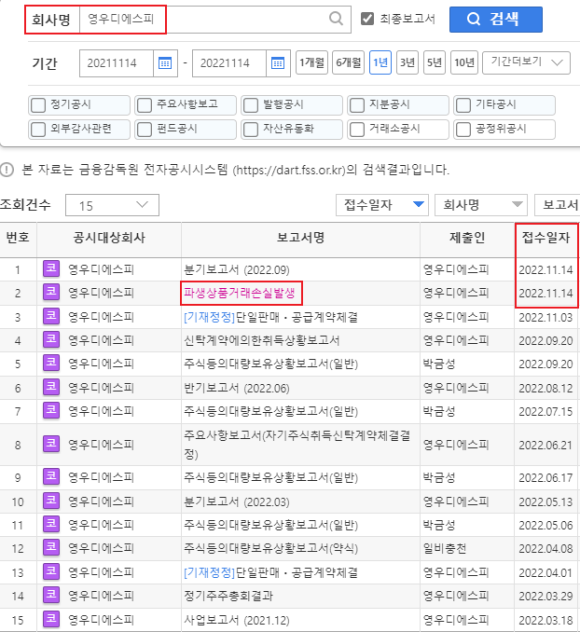Click the 코 market badge in row 5
The height and width of the screenshot is (632, 580).
tap(51, 363)
